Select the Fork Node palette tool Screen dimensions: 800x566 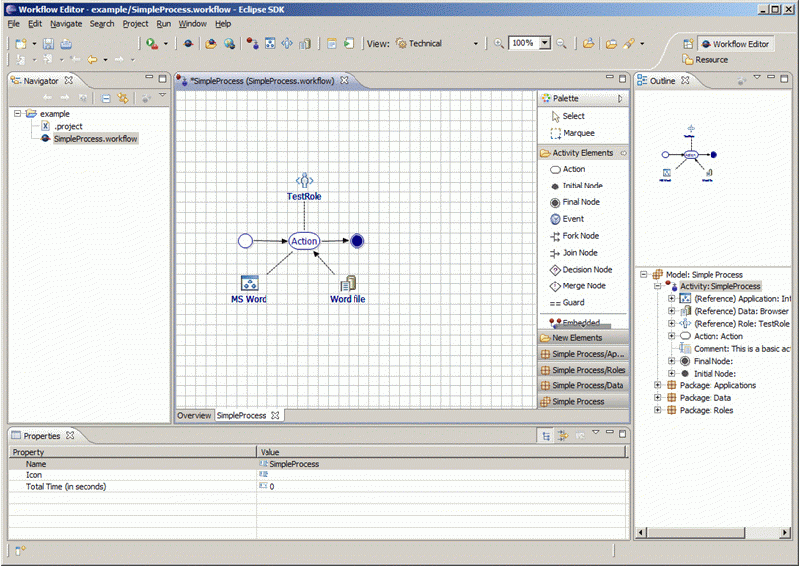tap(574, 236)
